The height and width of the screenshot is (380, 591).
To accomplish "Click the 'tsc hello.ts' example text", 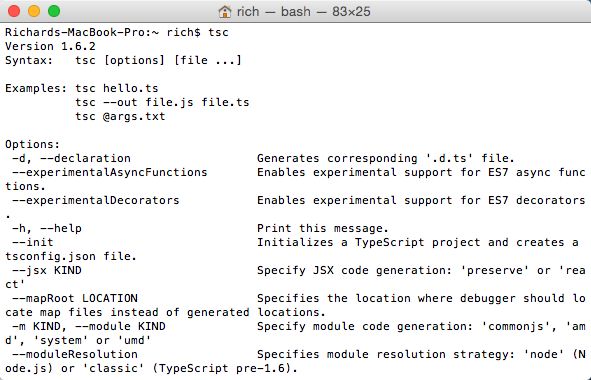I will (117, 88).
